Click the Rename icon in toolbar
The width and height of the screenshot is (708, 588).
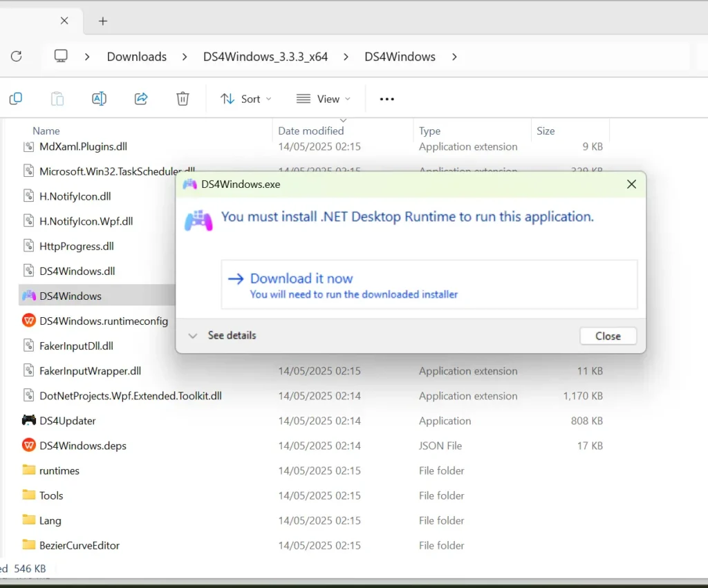(99, 99)
